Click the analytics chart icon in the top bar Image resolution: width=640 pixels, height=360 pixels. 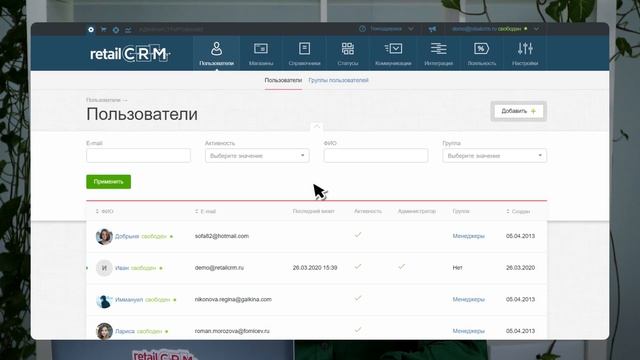(128, 29)
